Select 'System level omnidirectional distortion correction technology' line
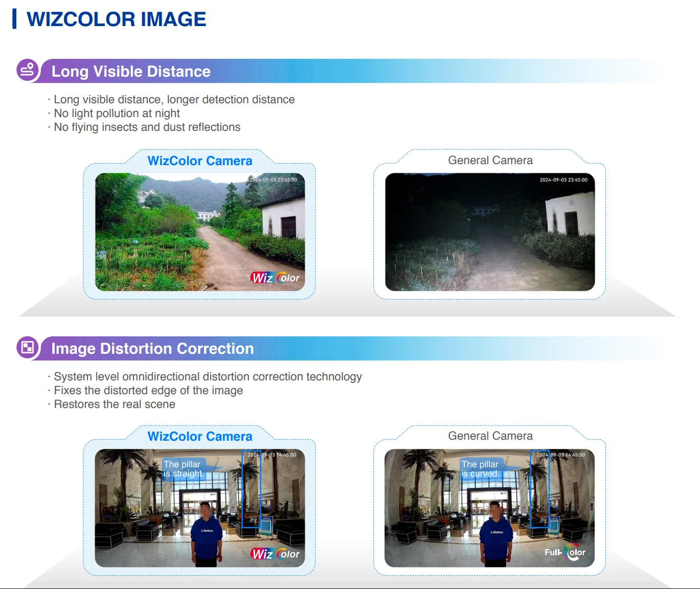This screenshot has width=700, height=589. [208, 377]
